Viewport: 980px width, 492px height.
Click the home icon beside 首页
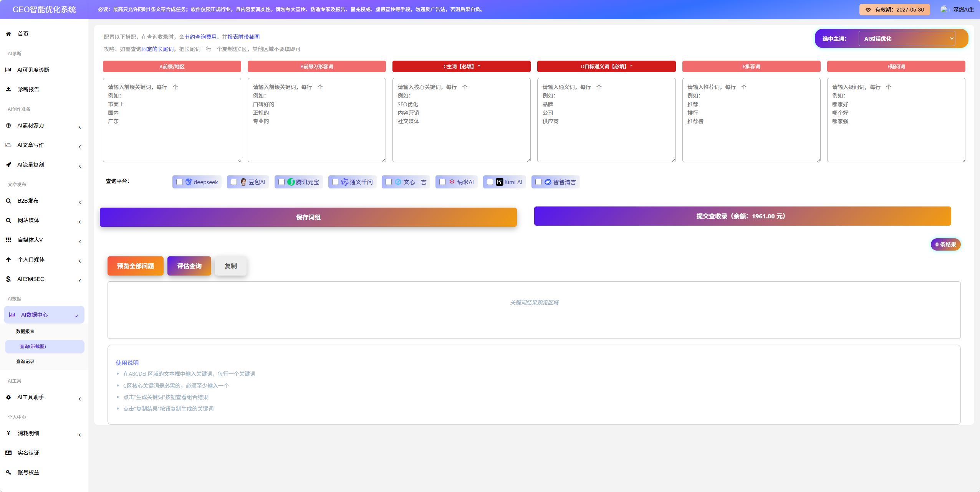(x=8, y=34)
